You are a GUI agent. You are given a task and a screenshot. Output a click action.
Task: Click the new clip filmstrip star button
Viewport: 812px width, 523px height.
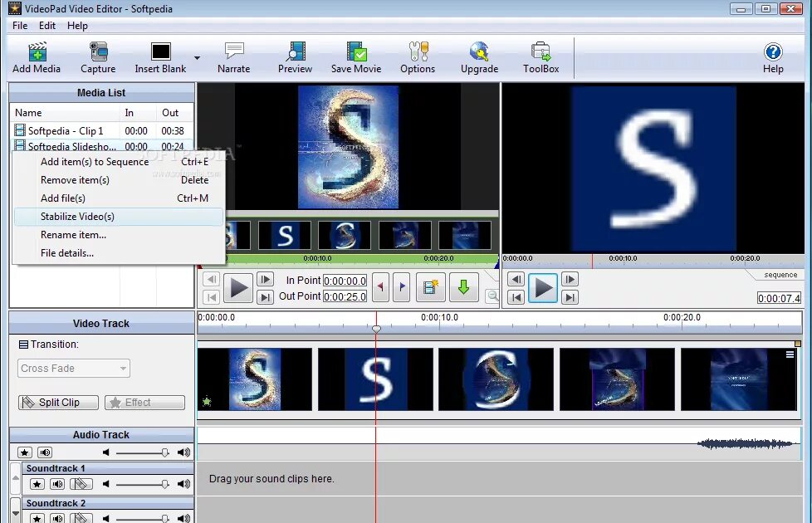(x=430, y=287)
